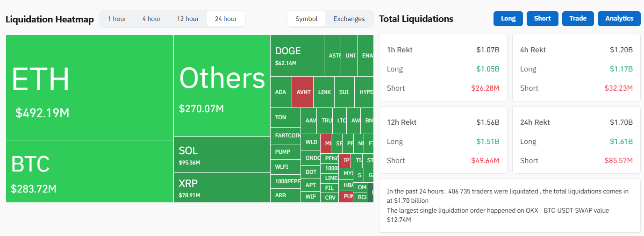
Task: Open the Analytics button
Action: [x=619, y=18]
